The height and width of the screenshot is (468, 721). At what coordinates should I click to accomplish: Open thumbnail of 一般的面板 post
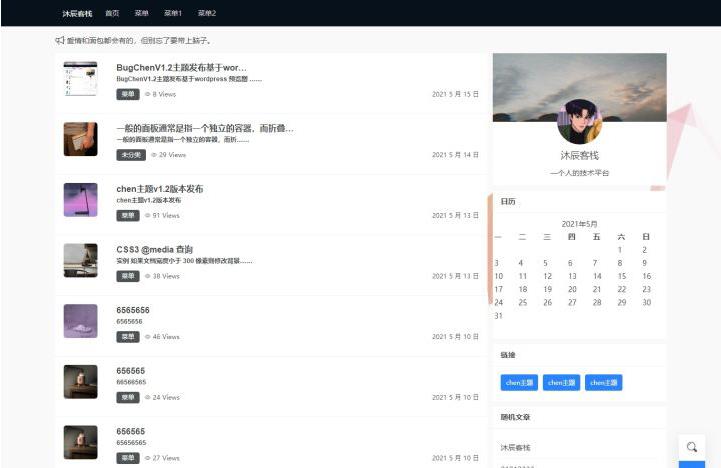pyautogui.click(x=80, y=139)
